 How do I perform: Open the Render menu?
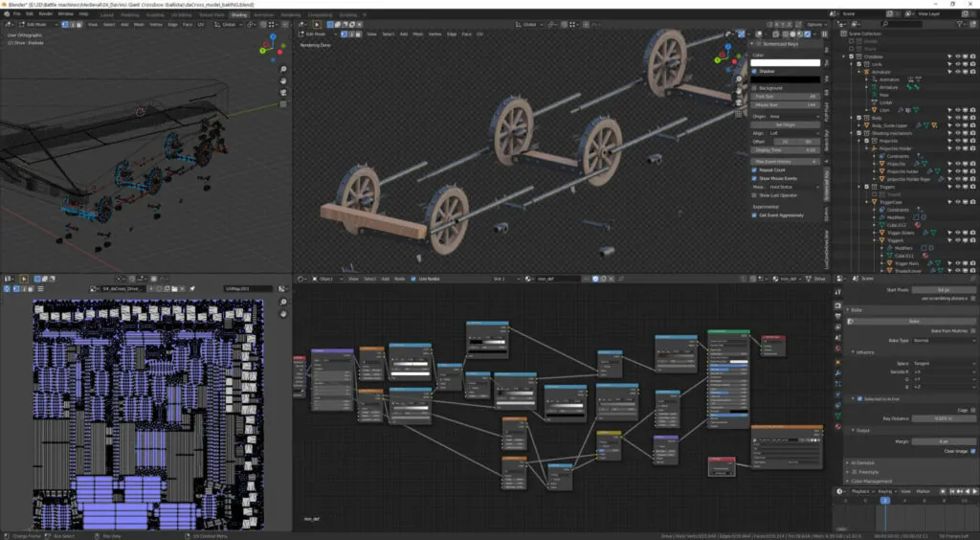[46, 13]
